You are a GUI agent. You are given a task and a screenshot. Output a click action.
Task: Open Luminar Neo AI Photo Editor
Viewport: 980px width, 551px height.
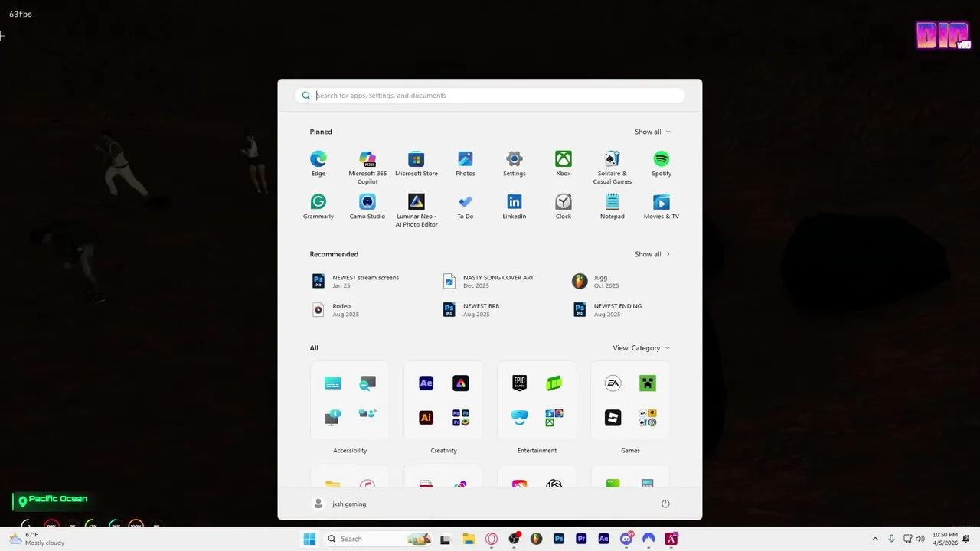(x=416, y=210)
